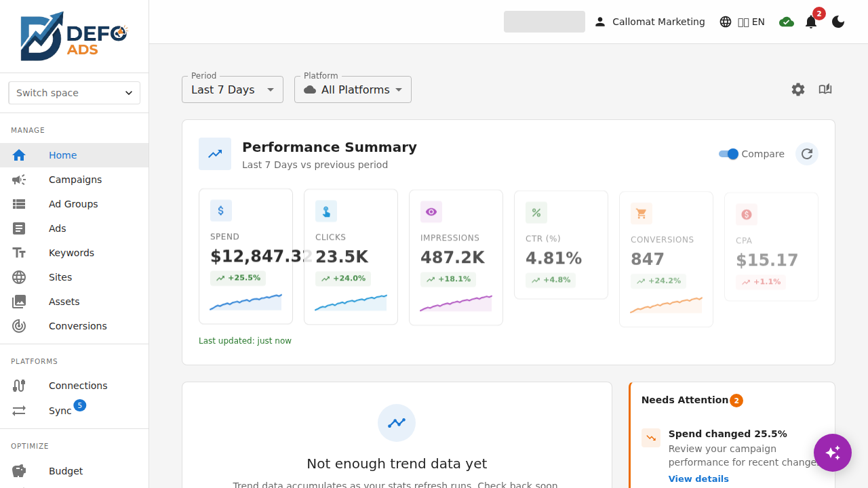Click the Performance Summary trend icon
868x488 pixels.
point(215,154)
